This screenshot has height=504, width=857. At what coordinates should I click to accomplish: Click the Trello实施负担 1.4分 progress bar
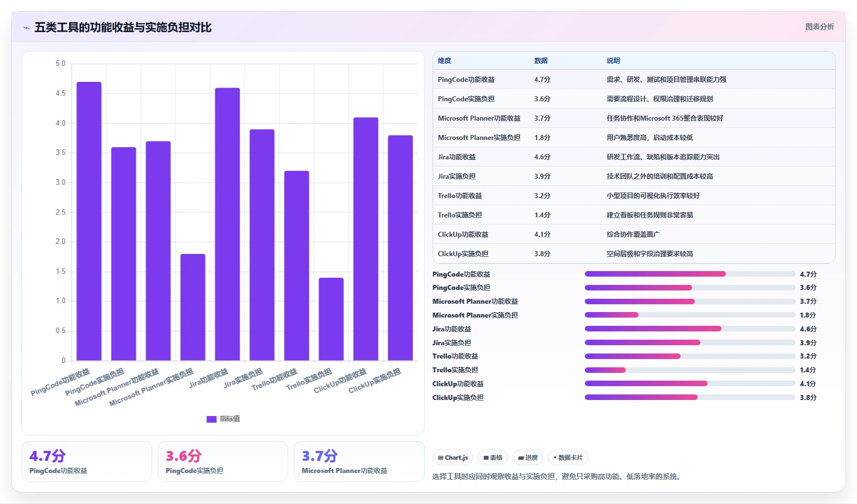point(690,370)
